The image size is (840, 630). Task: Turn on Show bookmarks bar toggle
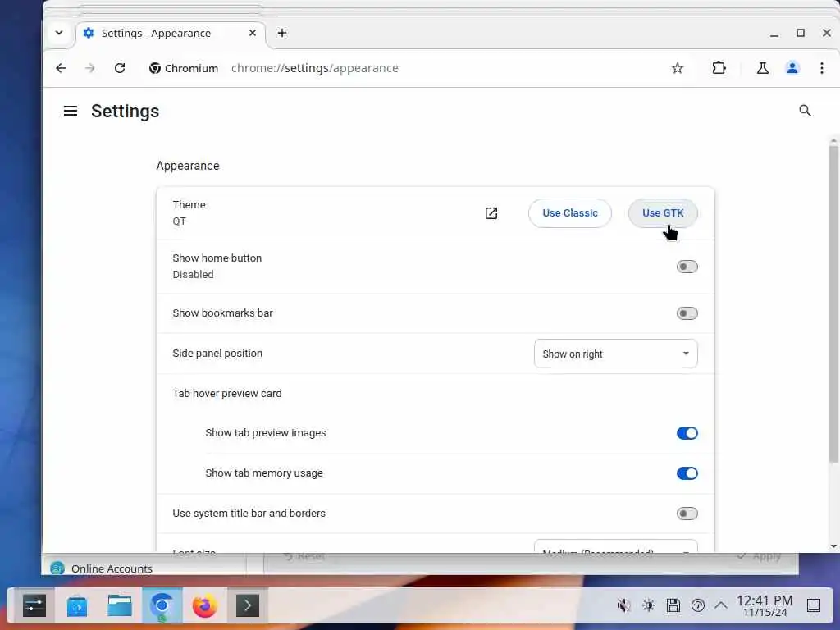687,313
